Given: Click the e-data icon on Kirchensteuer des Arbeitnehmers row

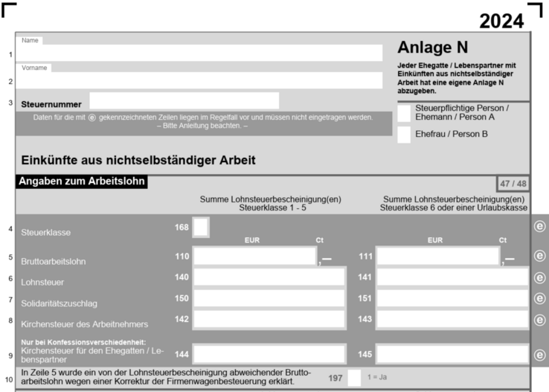Looking at the screenshot, I should click(540, 320).
